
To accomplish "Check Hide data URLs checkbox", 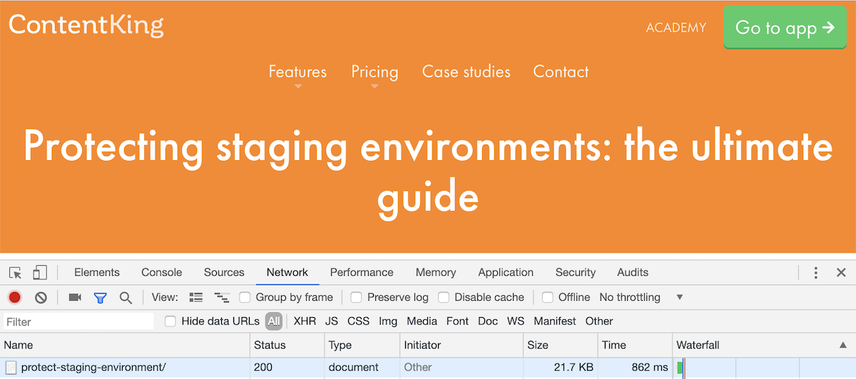I will pyautogui.click(x=171, y=321).
